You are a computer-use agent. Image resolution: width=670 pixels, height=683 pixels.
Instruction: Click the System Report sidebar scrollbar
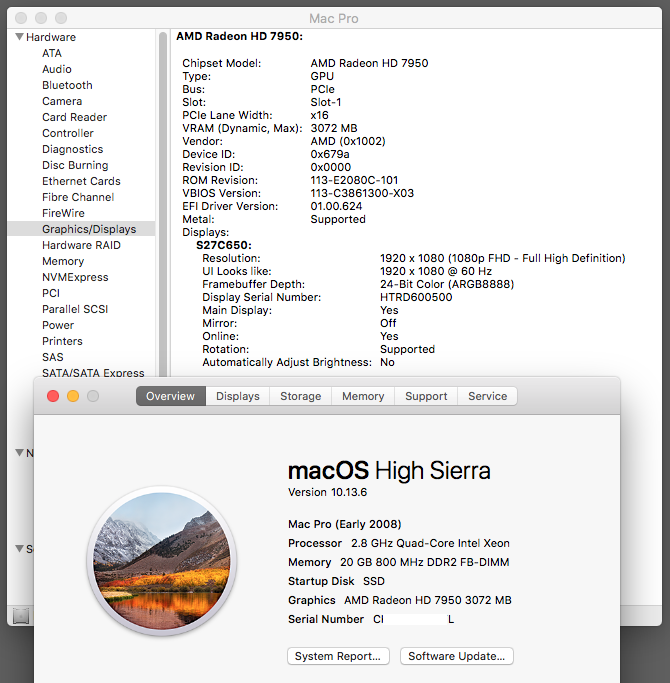point(163,204)
